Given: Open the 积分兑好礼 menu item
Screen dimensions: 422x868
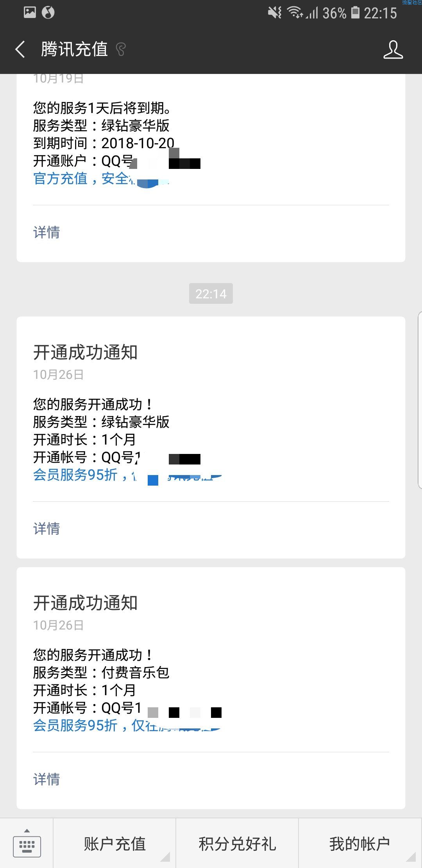Looking at the screenshot, I should point(237,844).
